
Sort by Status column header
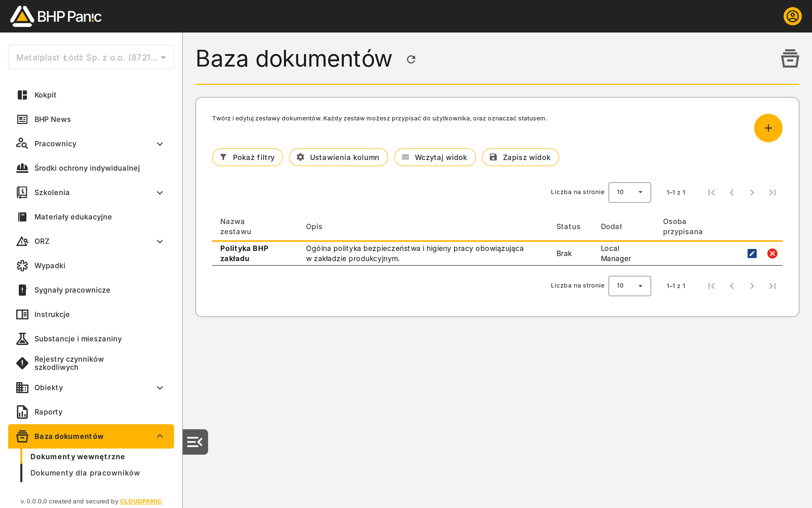[568, 227]
